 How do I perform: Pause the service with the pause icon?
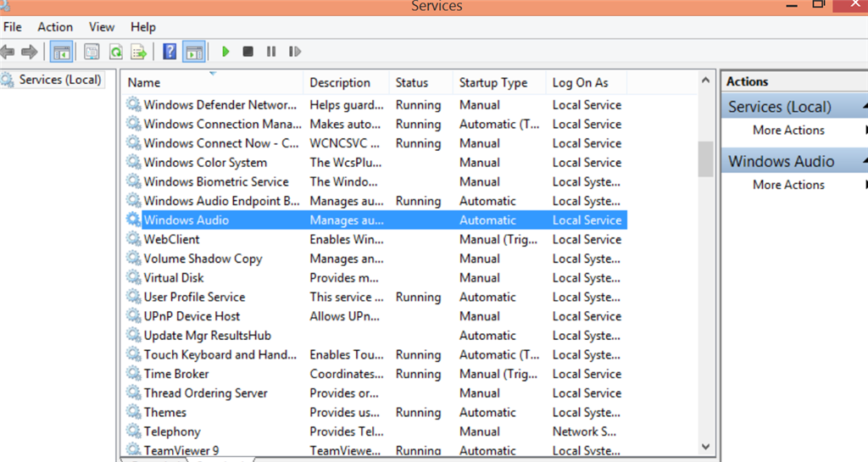[271, 52]
